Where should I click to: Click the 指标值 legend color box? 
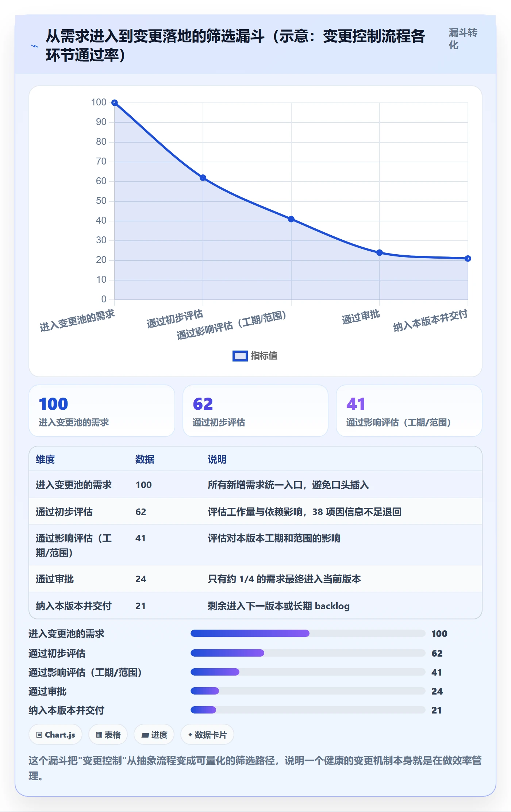(x=240, y=356)
